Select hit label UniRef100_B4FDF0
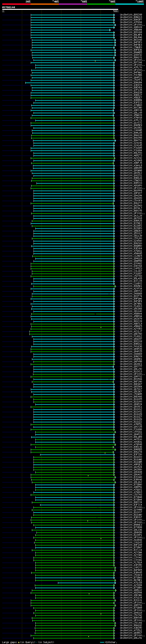The height and width of the screenshot is (644, 146). click(x=131, y=42)
